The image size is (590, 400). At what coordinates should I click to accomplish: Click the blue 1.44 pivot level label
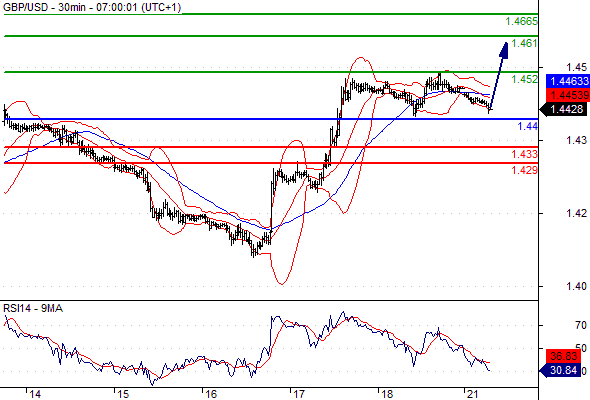click(528, 126)
